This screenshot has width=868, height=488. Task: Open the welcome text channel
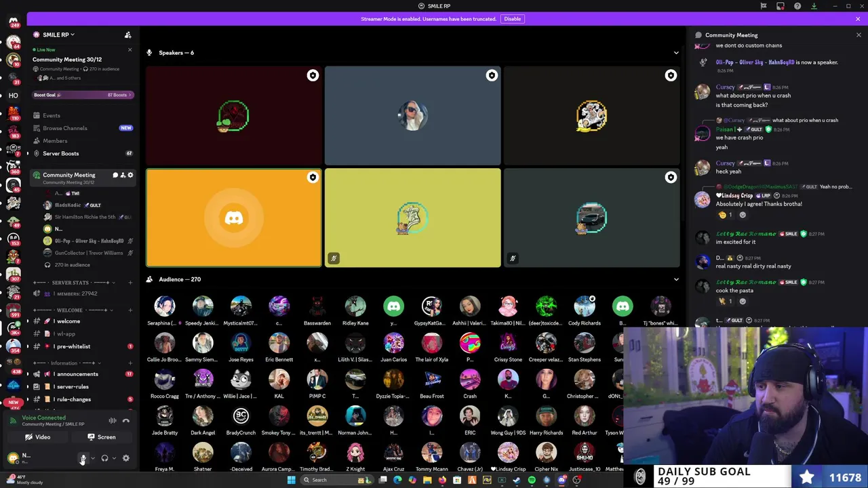tap(81, 321)
